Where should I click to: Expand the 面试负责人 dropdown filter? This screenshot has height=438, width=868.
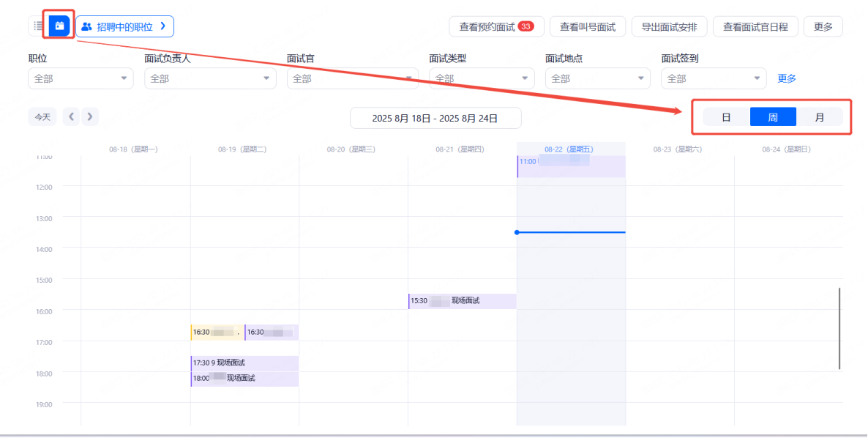tap(210, 78)
